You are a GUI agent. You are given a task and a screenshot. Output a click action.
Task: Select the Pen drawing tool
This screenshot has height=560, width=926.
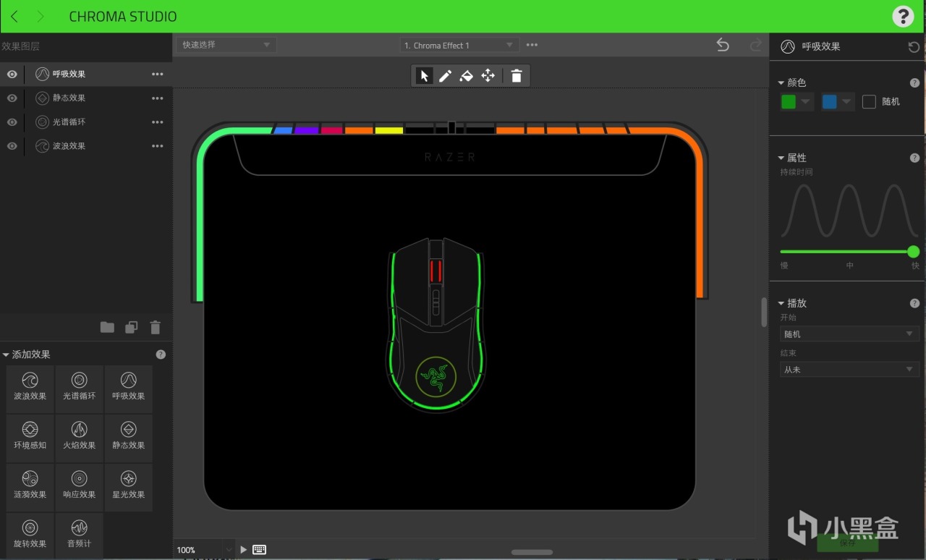[x=445, y=76]
